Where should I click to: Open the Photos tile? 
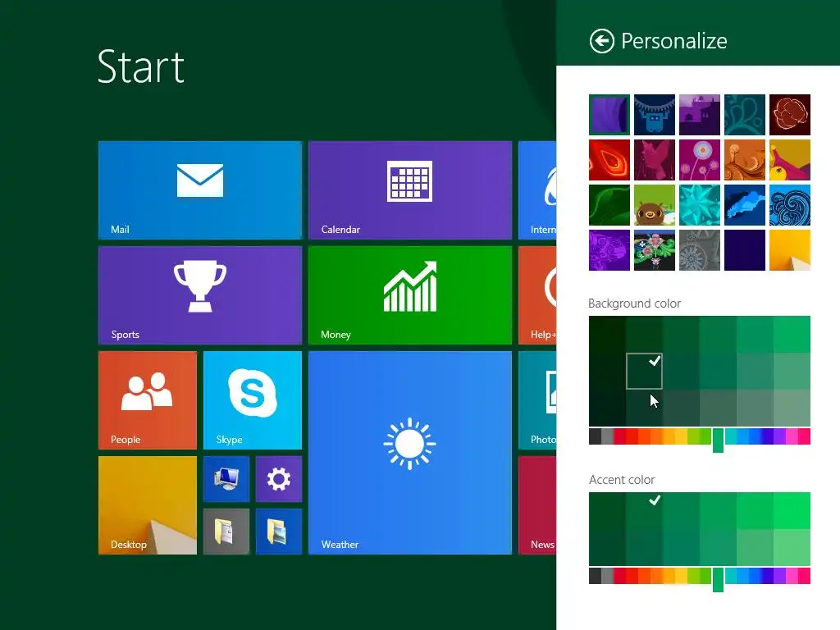click(x=537, y=400)
